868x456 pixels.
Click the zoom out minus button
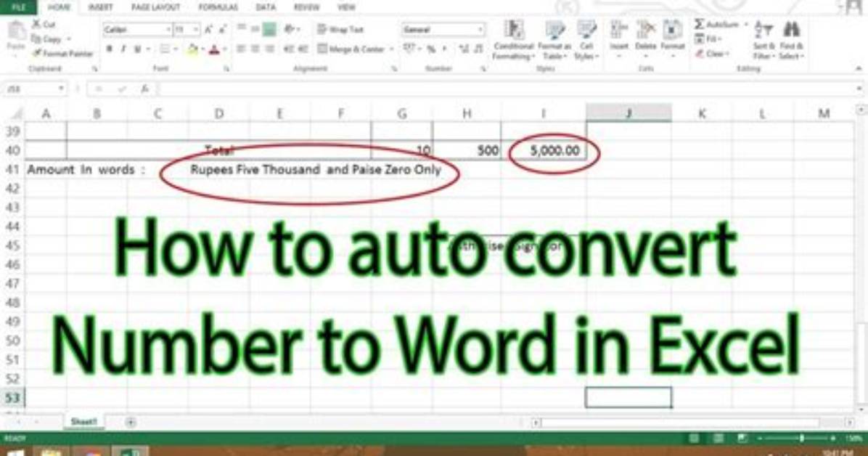pyautogui.click(x=759, y=439)
